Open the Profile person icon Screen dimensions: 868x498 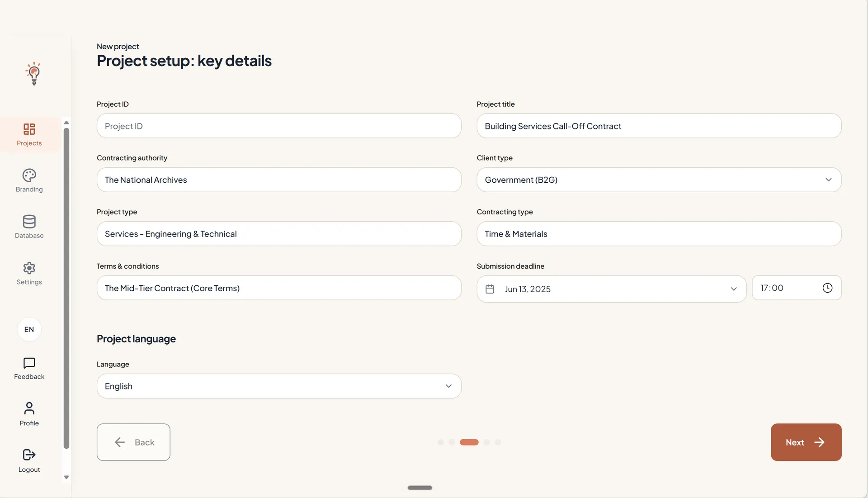(29, 409)
